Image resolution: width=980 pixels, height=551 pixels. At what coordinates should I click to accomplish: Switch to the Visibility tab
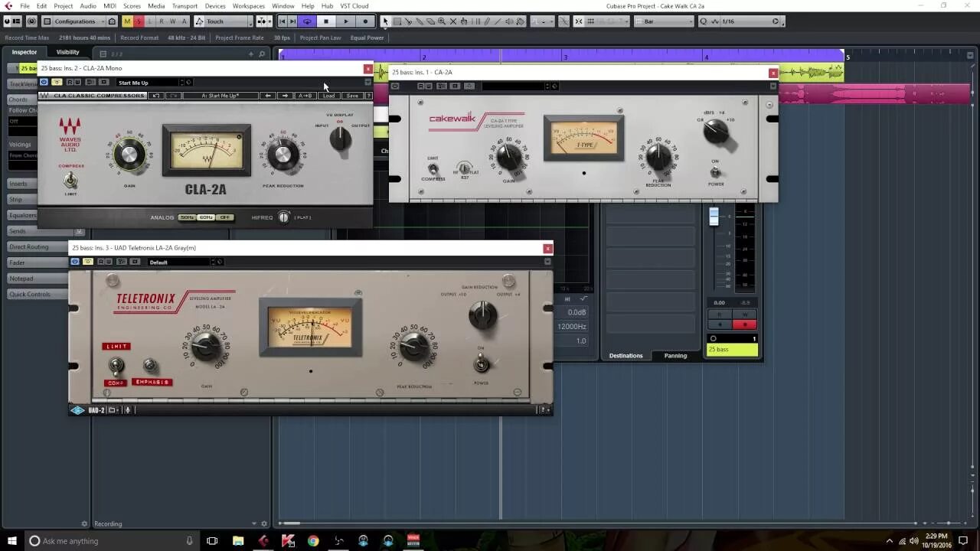pyautogui.click(x=67, y=52)
